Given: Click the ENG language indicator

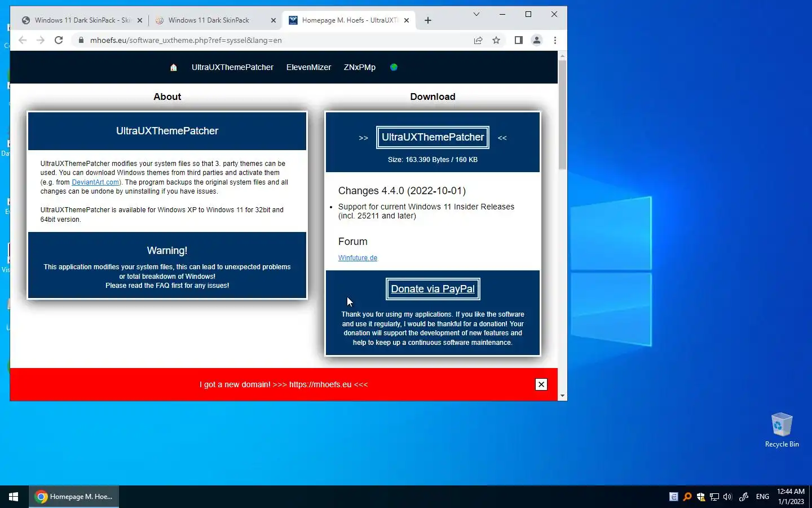Looking at the screenshot, I should click(x=762, y=497).
